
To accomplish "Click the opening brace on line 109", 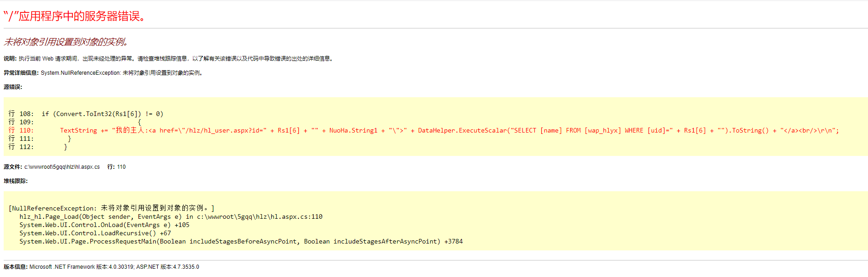I will pyautogui.click(x=140, y=122).
